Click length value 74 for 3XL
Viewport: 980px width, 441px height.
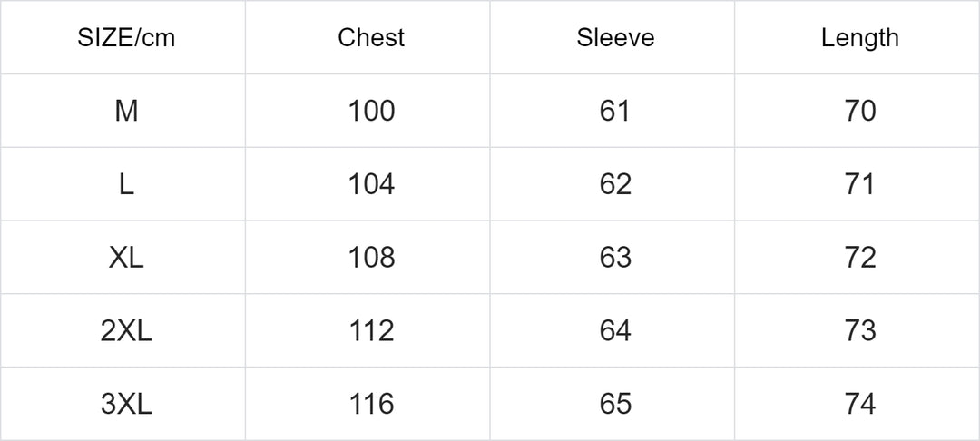click(x=860, y=404)
